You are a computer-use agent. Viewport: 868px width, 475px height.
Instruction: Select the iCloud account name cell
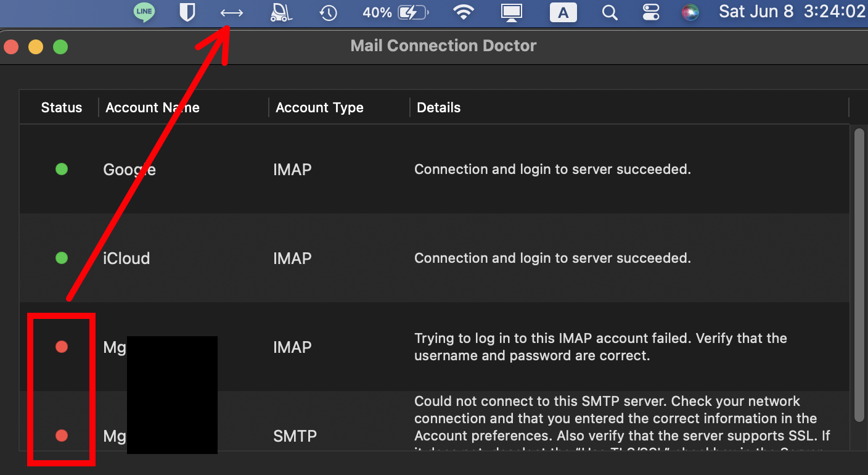(126, 258)
